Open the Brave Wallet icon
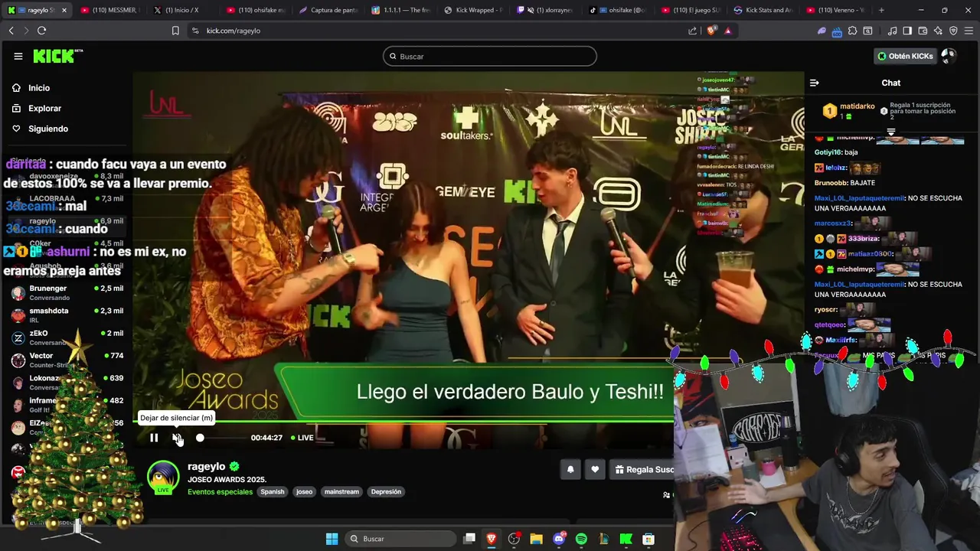 point(923,31)
